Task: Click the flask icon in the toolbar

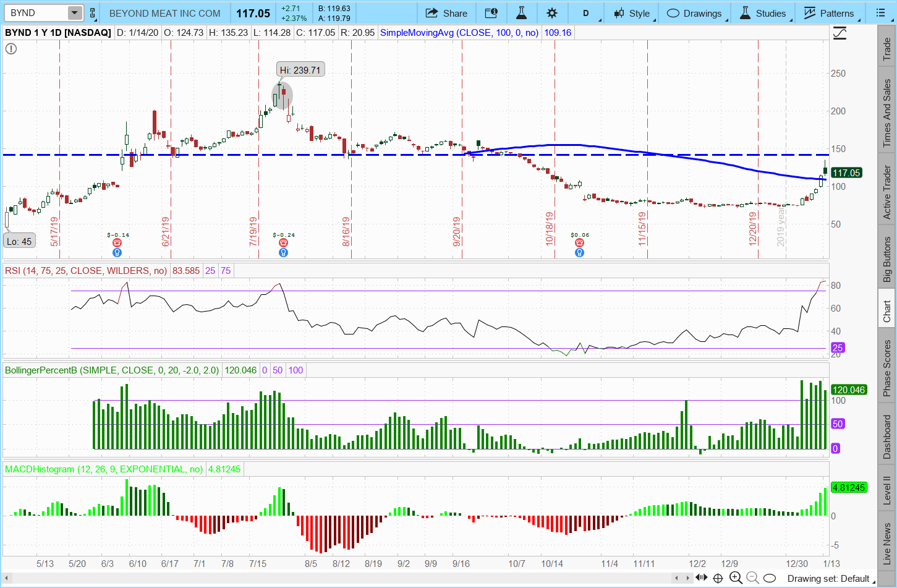Action: 521,13
